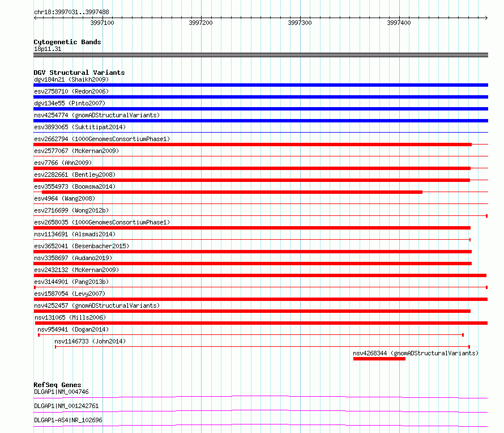Viewport: 504px width, 433px height.
Task: Select the esv2432132 (McKernan2009) variant label
Action: point(76,270)
